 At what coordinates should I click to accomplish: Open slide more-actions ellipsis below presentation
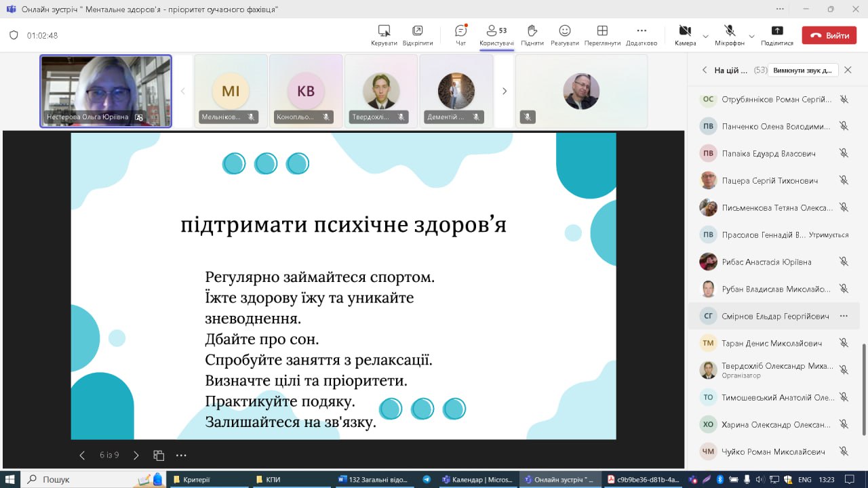click(x=181, y=455)
